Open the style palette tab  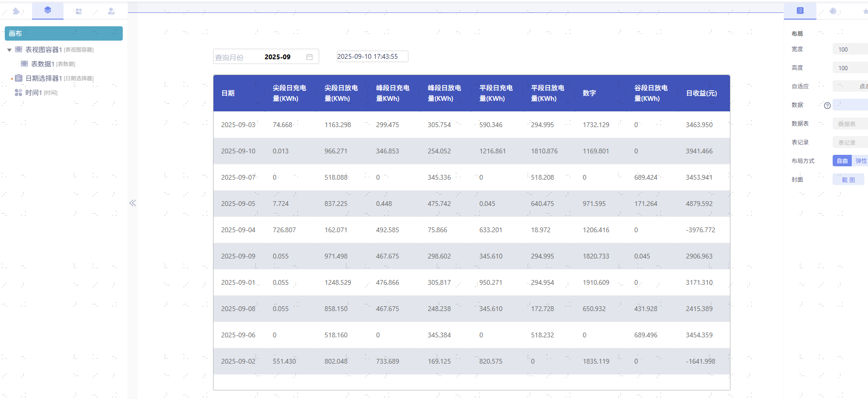pyautogui.click(x=833, y=11)
